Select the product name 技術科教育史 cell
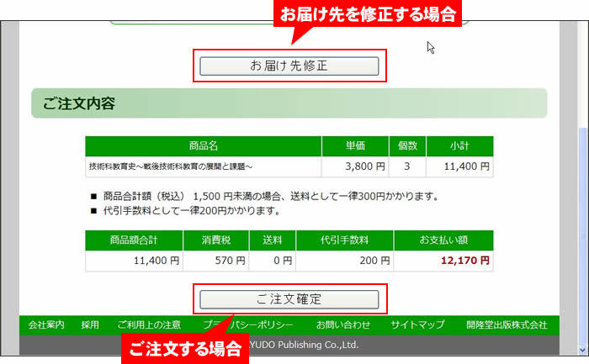The height and width of the screenshot is (364, 589). point(204,166)
